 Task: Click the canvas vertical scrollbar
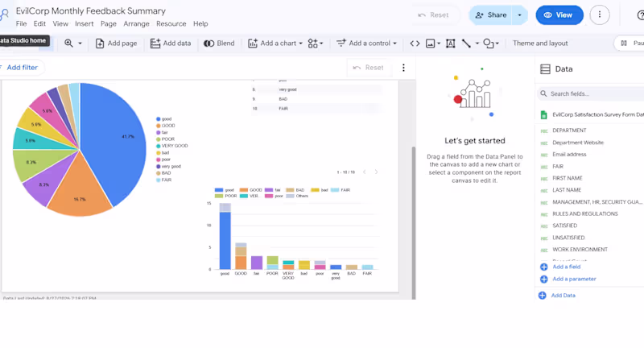pos(414,222)
